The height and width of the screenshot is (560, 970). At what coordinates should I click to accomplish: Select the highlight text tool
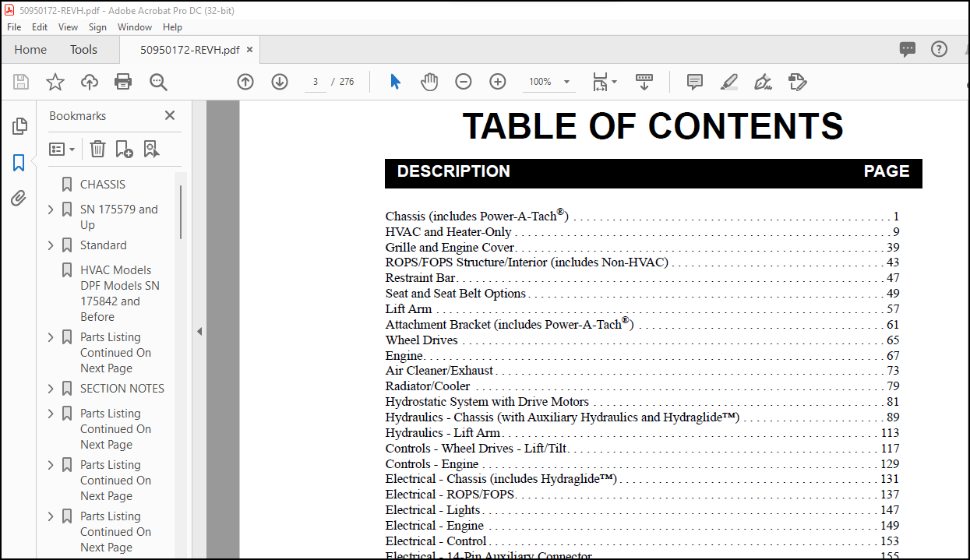tap(729, 82)
